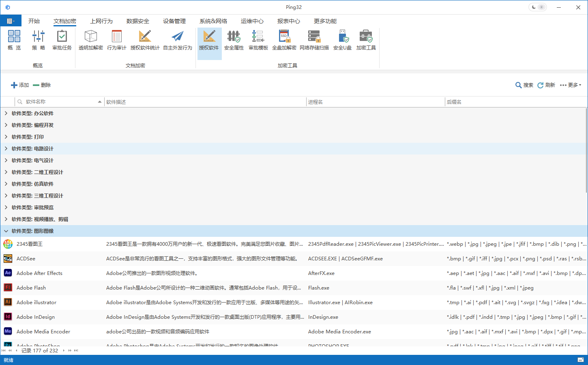Image resolution: width=588 pixels, height=365 pixels.
Task: Click the 添加 add button
Action: (20, 85)
